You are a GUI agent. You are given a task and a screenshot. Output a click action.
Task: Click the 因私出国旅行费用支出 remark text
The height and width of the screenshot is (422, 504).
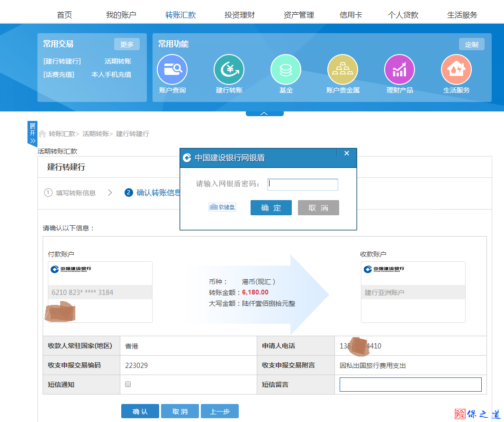[x=373, y=366]
